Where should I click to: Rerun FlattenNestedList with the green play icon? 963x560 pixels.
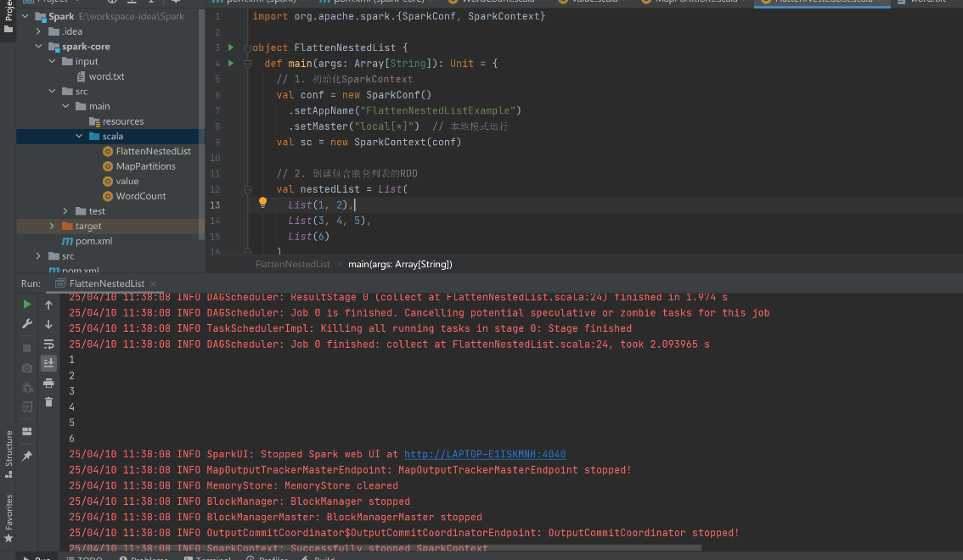27,305
